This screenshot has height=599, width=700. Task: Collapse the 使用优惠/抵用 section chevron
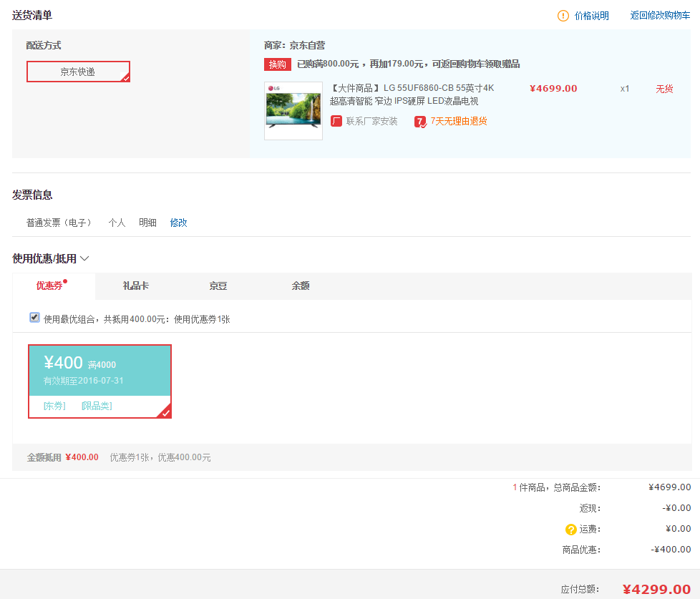click(x=84, y=258)
